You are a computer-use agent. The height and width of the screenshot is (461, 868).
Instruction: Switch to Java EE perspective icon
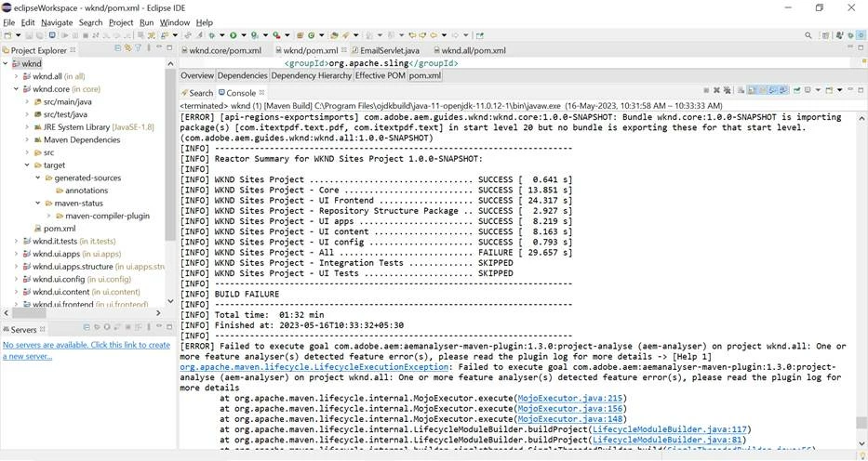point(839,35)
